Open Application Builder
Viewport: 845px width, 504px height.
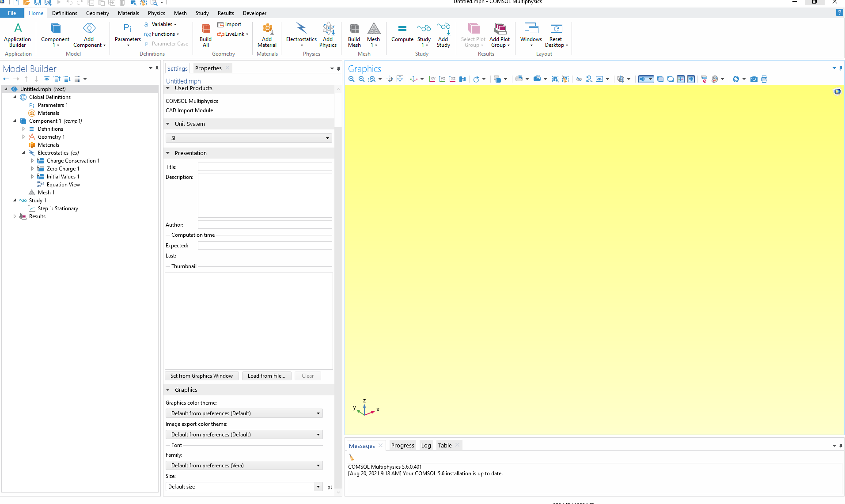coord(17,35)
